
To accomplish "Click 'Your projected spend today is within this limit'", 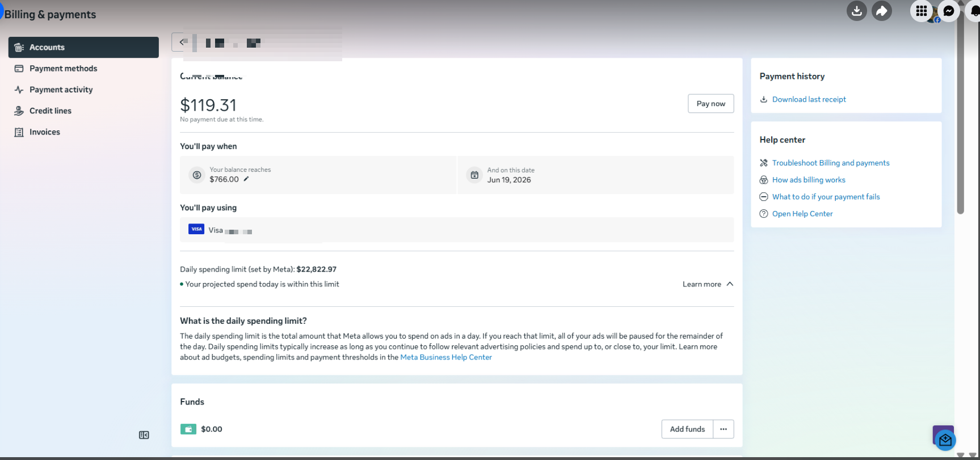I will (x=262, y=284).
